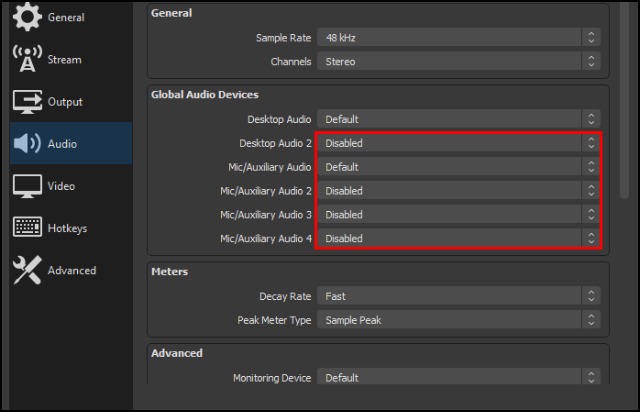This screenshot has width=640, height=412.
Task: Open the Desktop Audio device dropdown
Action: pos(458,119)
